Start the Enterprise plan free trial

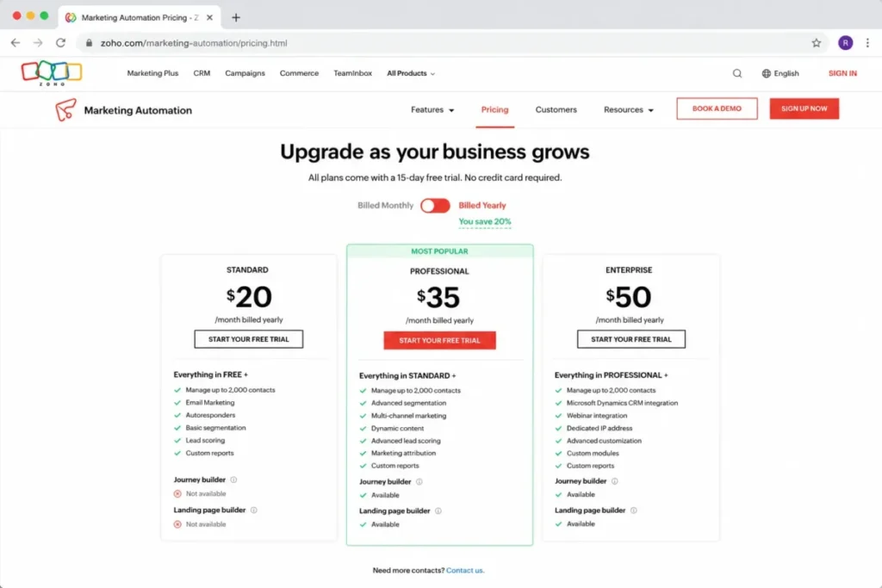click(630, 339)
